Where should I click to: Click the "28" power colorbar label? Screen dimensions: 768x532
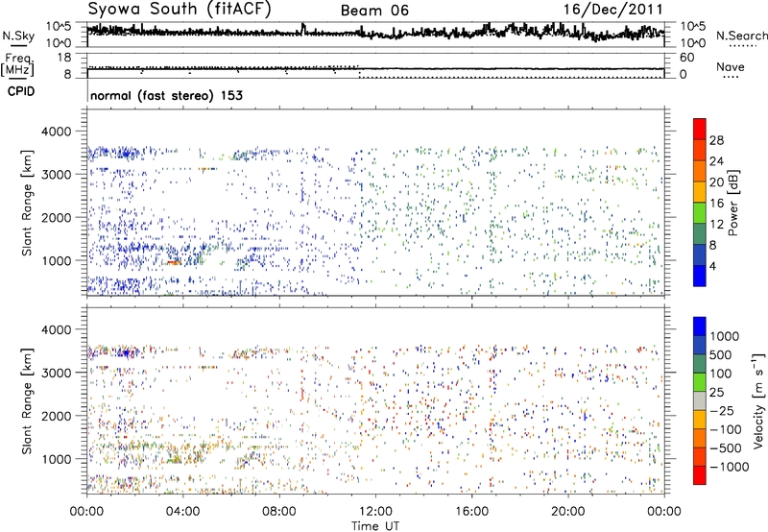(716, 140)
